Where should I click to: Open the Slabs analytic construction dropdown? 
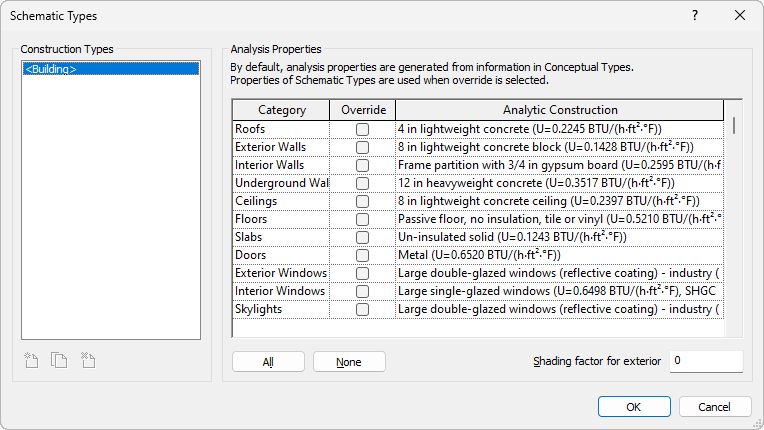tap(559, 237)
